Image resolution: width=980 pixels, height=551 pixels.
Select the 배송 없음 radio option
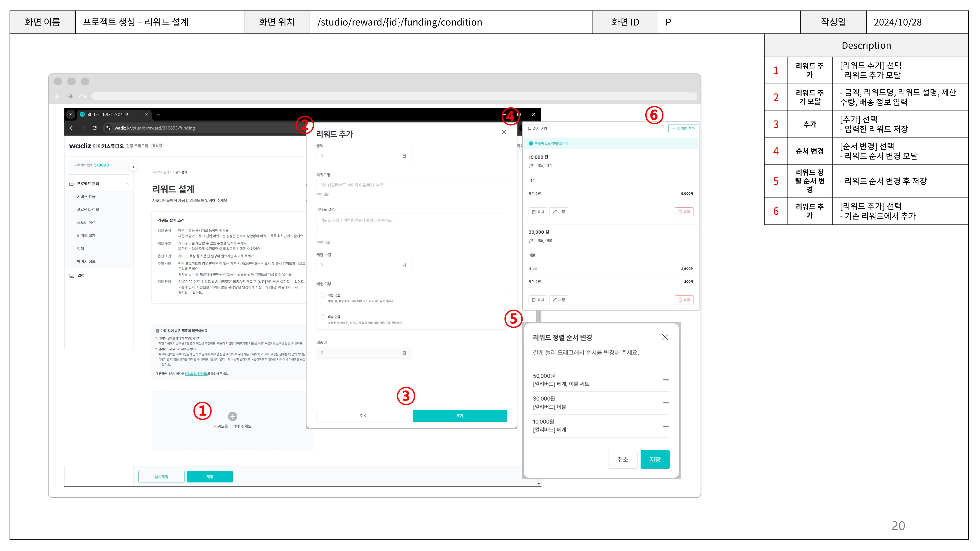click(323, 317)
